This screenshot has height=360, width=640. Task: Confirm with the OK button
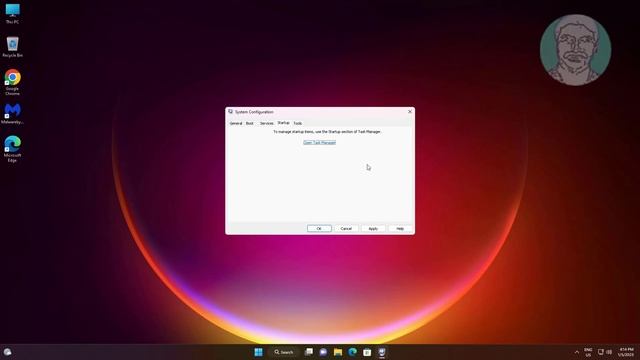coord(319,229)
